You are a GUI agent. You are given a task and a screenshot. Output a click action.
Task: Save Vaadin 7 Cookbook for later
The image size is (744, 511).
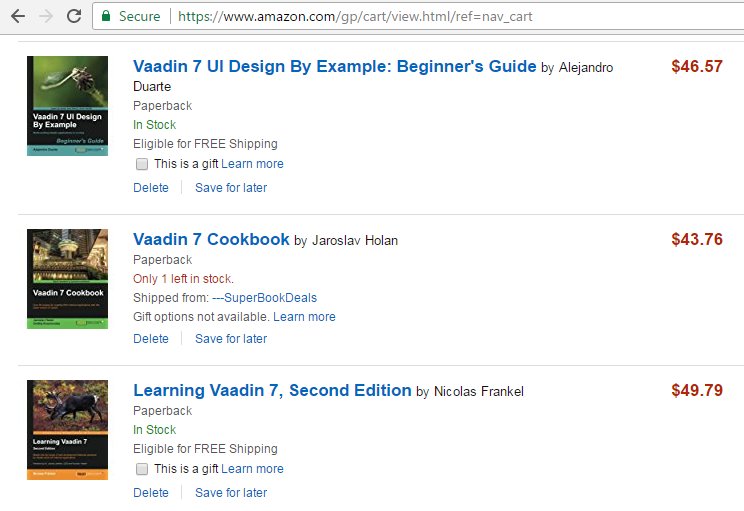point(231,339)
